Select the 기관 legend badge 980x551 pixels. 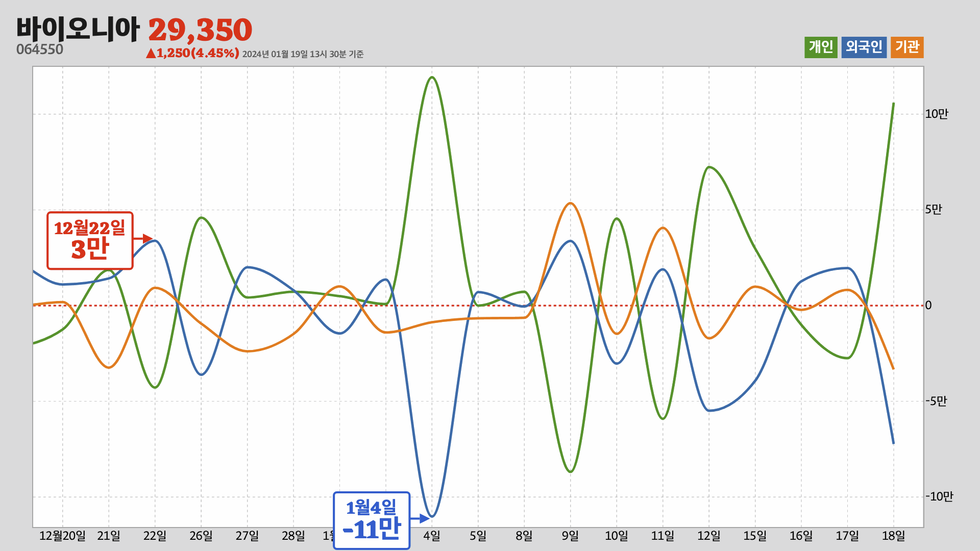(907, 47)
